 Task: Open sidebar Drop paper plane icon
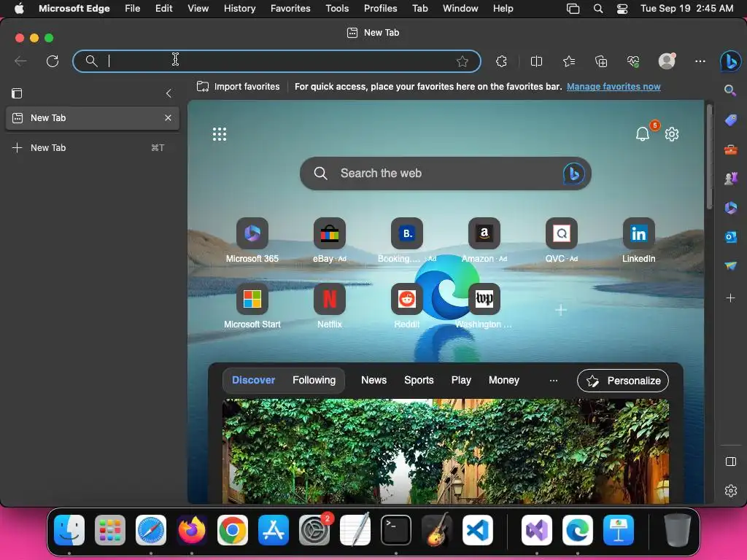[x=730, y=265]
